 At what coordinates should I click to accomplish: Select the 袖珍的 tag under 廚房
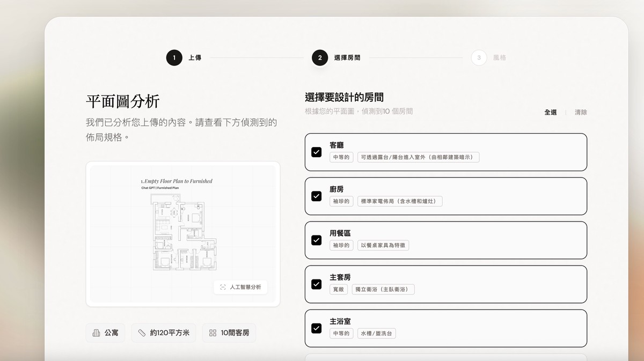341,201
